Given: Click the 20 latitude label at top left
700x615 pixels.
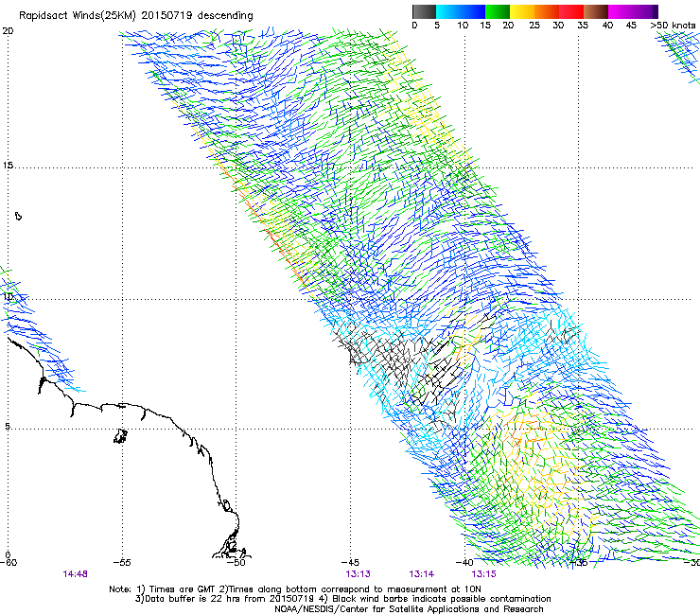Looking at the screenshot, I should pyautogui.click(x=8, y=31).
